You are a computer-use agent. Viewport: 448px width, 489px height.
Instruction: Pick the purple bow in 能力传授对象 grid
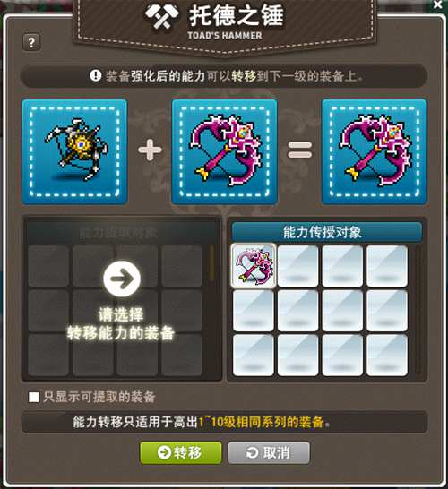[254, 266]
